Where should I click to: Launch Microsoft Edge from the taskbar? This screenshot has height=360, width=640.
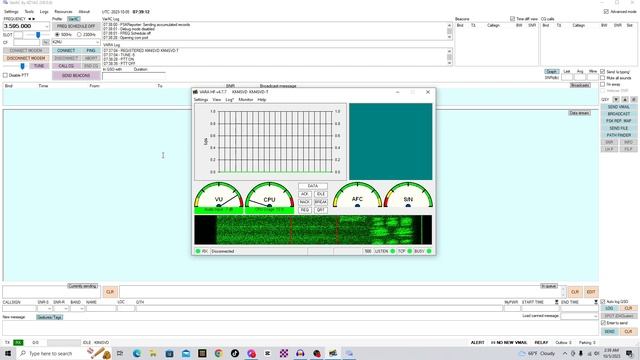137,353
